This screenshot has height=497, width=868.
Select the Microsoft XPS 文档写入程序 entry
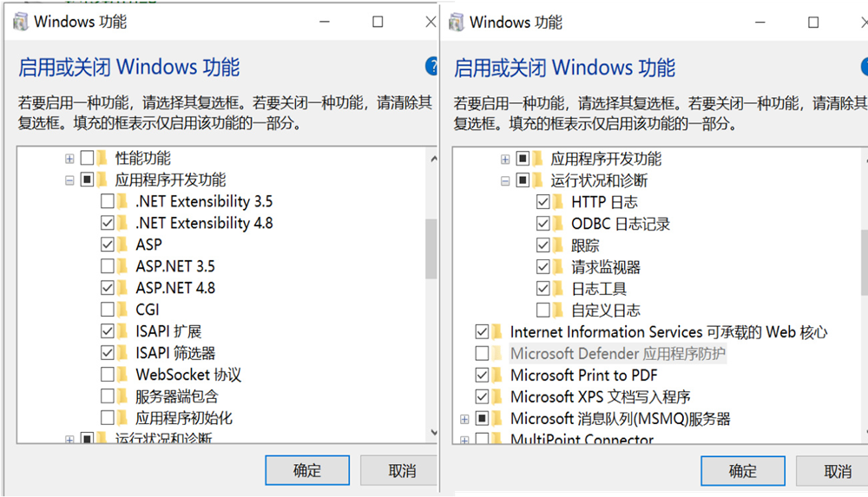click(x=600, y=397)
